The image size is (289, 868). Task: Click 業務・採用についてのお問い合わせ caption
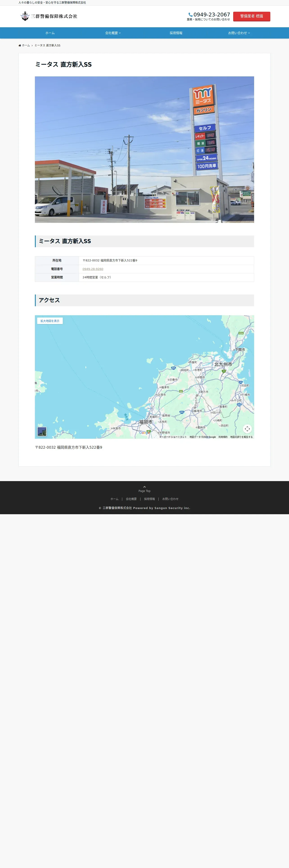pyautogui.click(x=208, y=20)
